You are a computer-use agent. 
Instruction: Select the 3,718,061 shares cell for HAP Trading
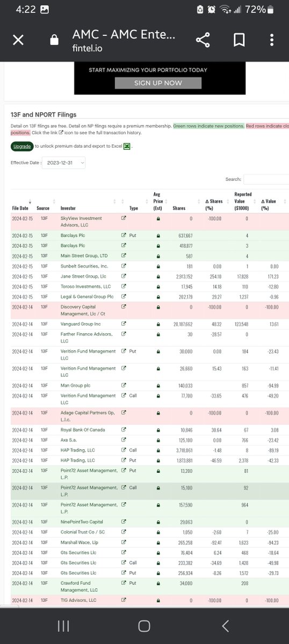pyautogui.click(x=183, y=450)
